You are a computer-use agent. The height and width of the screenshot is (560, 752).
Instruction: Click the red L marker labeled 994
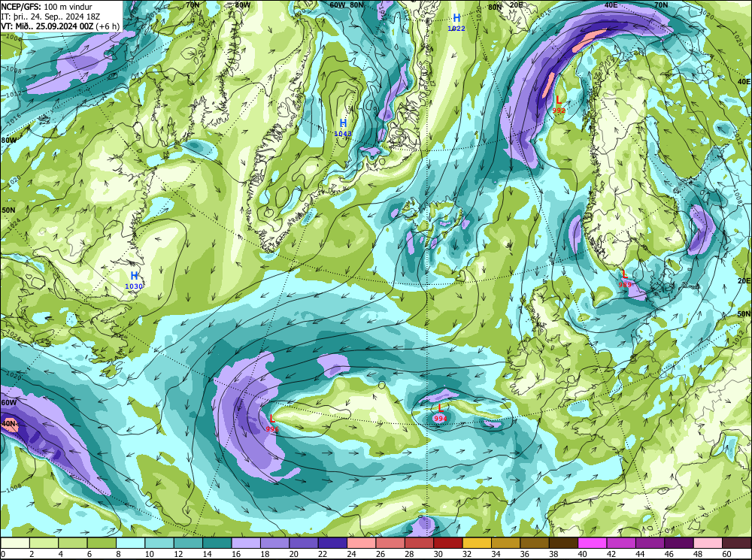click(x=440, y=408)
